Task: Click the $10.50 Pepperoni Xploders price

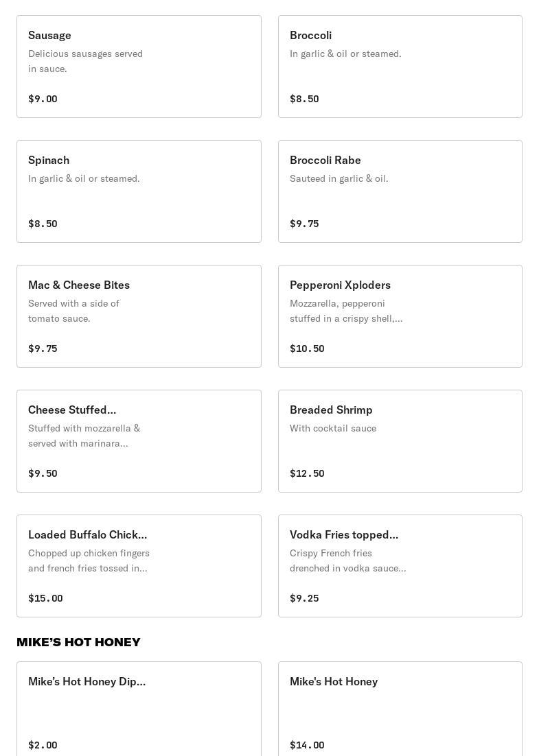Action: [307, 349]
